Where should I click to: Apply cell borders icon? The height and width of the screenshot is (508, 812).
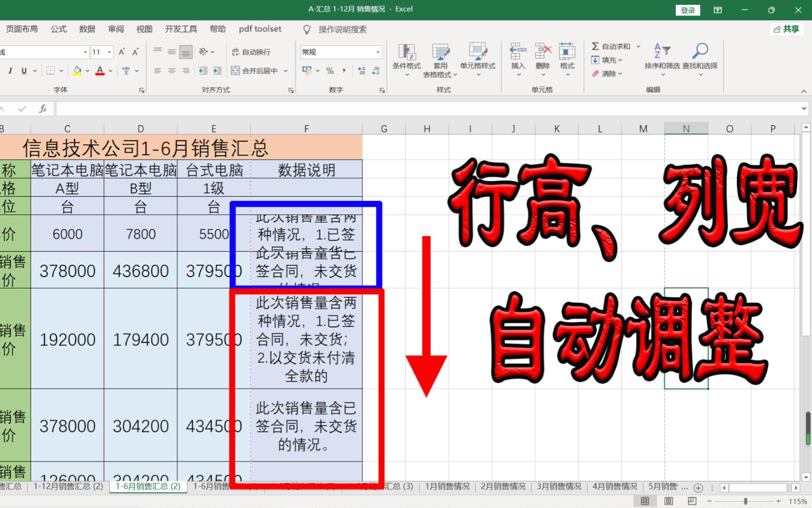point(51,71)
